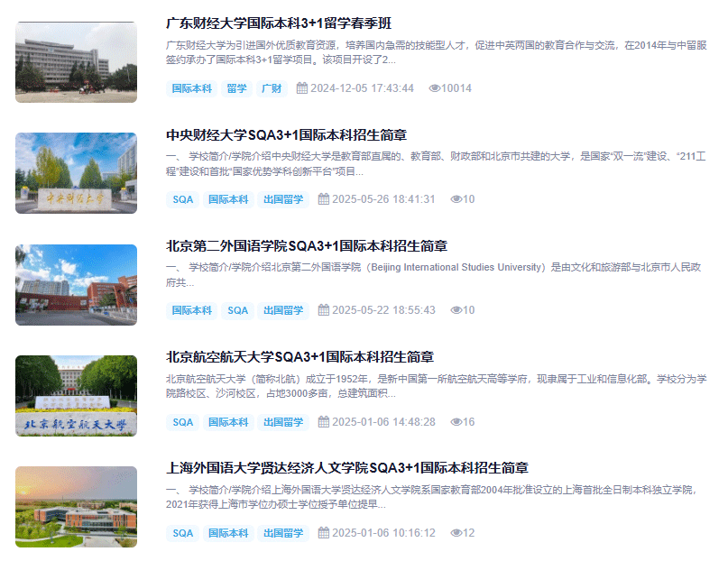
Task: Open 中央财经大学SQA3+1国际本科招生简章 title
Action: click(286, 135)
